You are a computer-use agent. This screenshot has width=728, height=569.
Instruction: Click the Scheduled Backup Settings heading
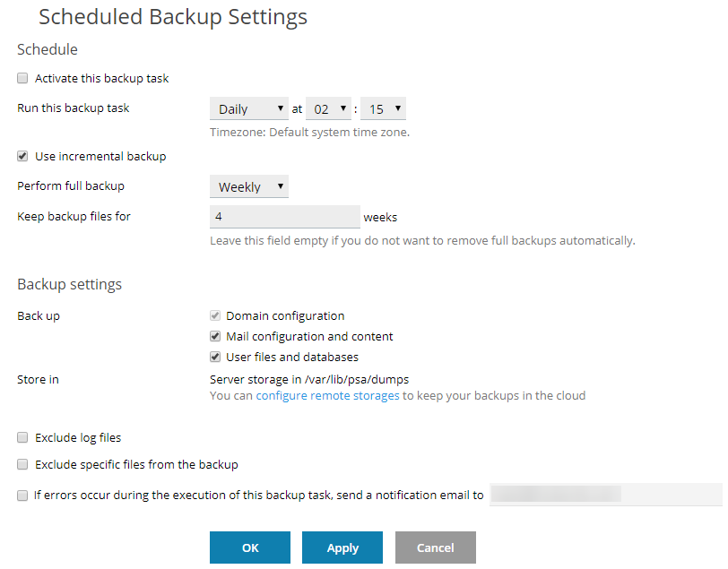[173, 17]
